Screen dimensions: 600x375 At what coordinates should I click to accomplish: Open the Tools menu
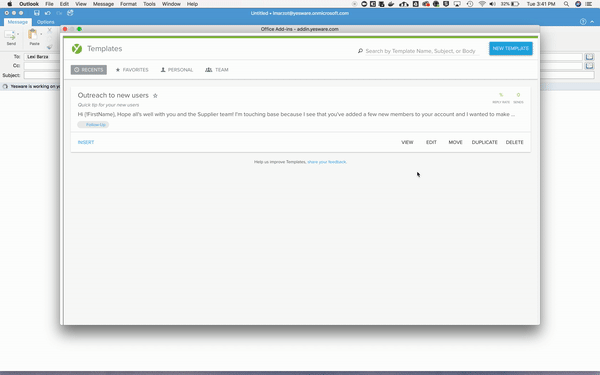pyautogui.click(x=149, y=4)
